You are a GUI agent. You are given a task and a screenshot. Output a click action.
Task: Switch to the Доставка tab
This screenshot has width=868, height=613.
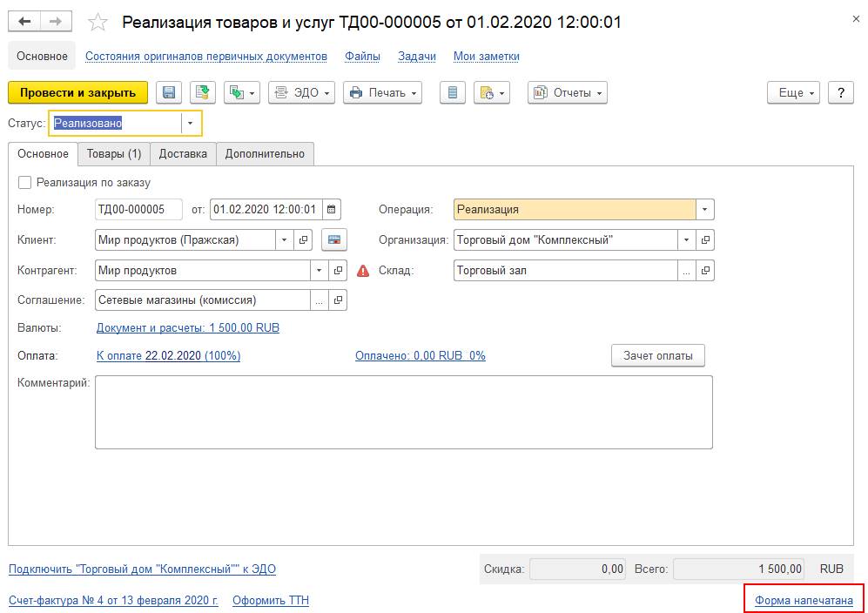click(183, 154)
